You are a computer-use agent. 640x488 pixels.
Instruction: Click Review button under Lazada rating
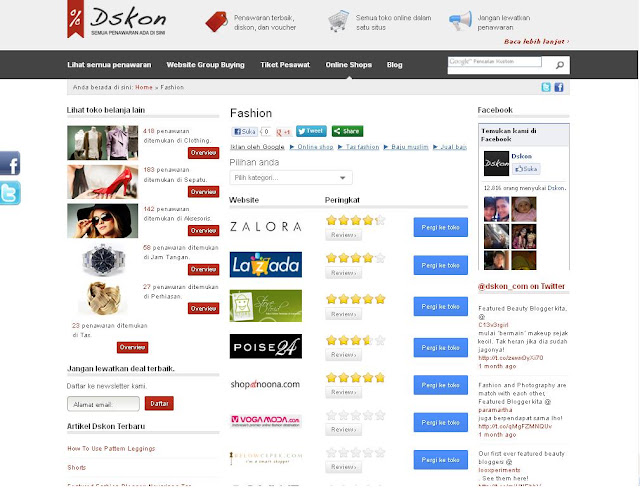[343, 273]
